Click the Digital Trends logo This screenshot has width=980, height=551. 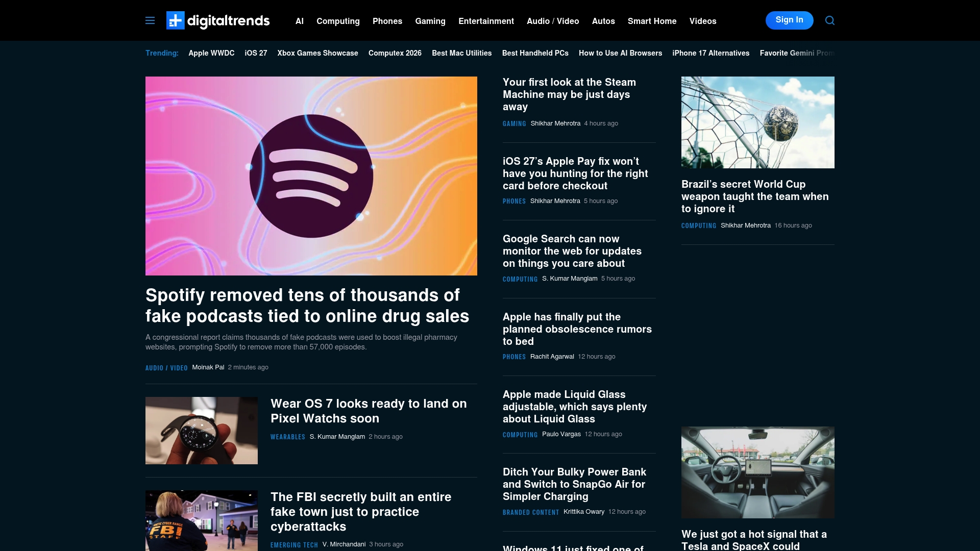(218, 20)
